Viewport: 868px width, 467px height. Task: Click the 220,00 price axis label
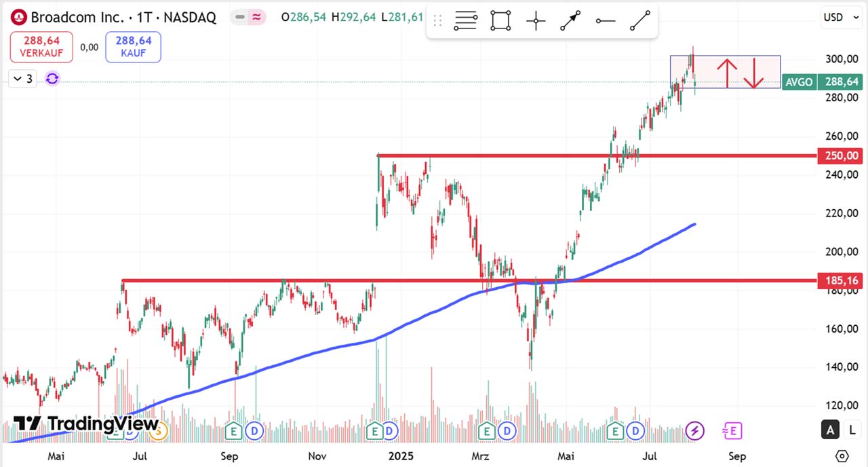[842, 213]
